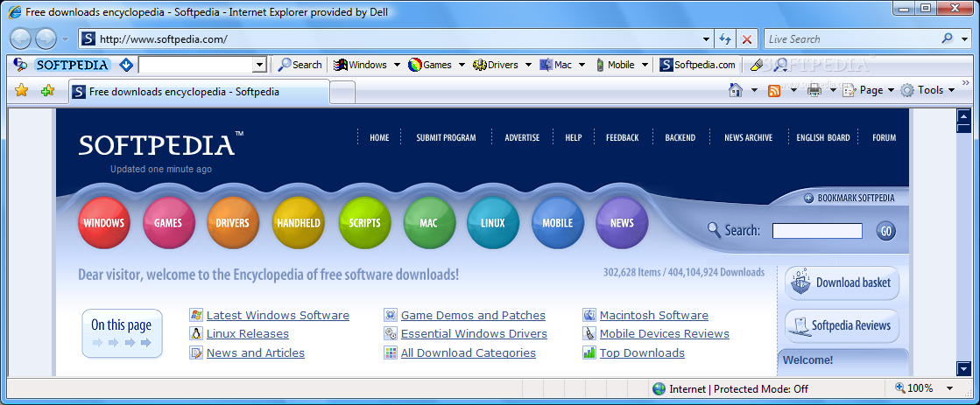
Task: Click the HOME link in site header
Action: [379, 137]
